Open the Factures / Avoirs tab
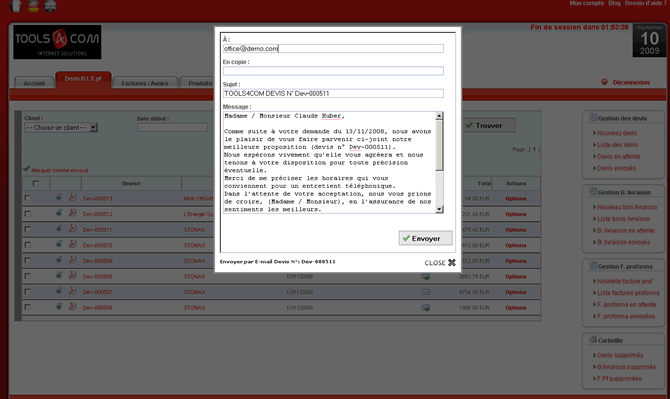This screenshot has width=670, height=399. [145, 83]
